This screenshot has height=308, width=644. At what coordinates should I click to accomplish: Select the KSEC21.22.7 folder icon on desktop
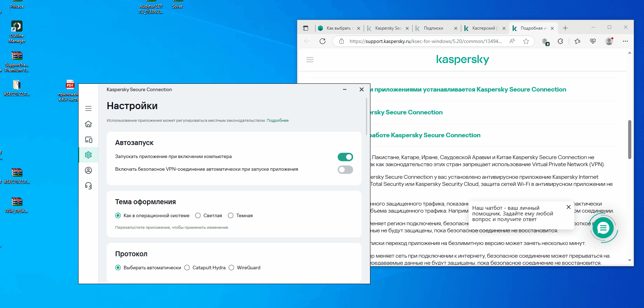tap(17, 88)
